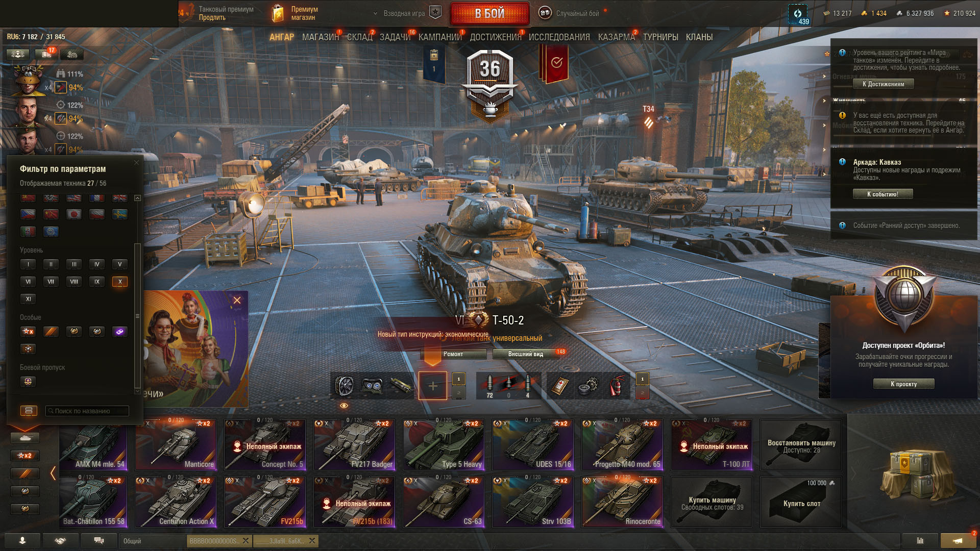Viewport: 980px width, 551px height.
Task: Go to the КАЗАРМА barracks tab
Action: pyautogui.click(x=616, y=37)
